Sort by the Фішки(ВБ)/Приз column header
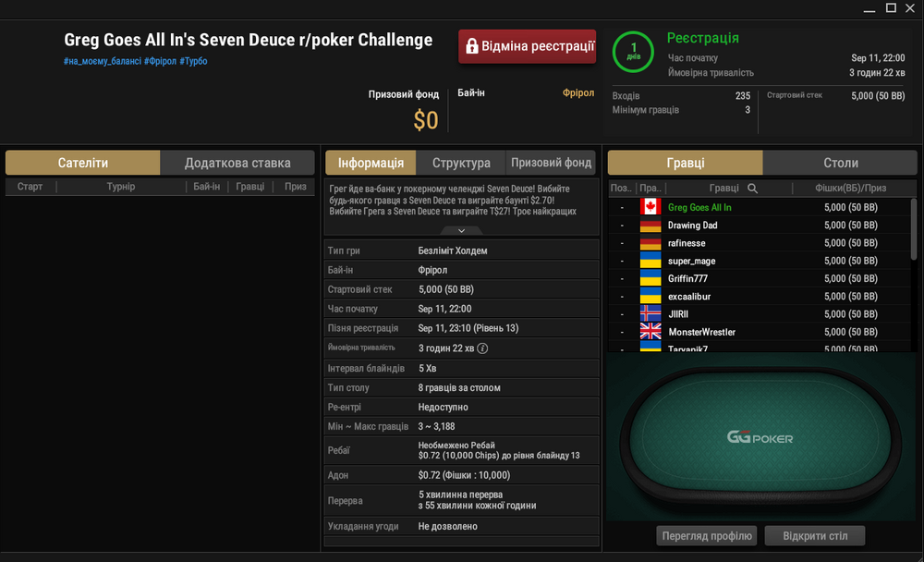 coord(850,189)
